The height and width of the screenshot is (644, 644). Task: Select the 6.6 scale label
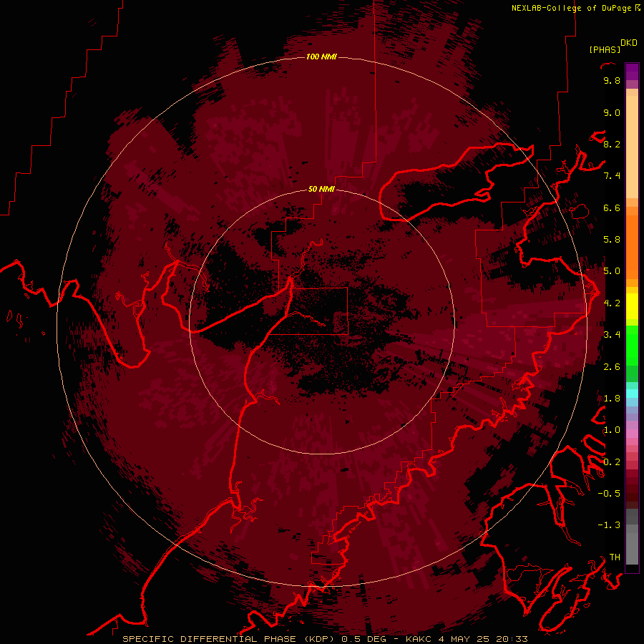point(612,208)
